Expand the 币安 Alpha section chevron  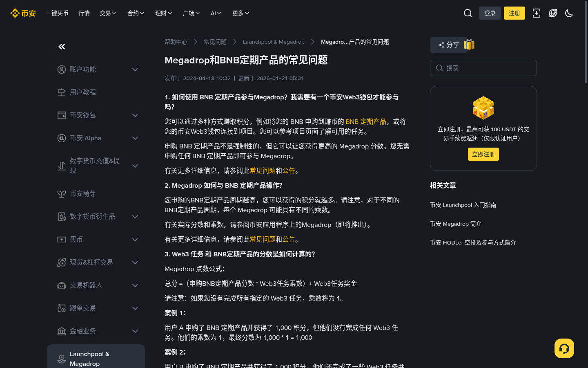pos(135,138)
